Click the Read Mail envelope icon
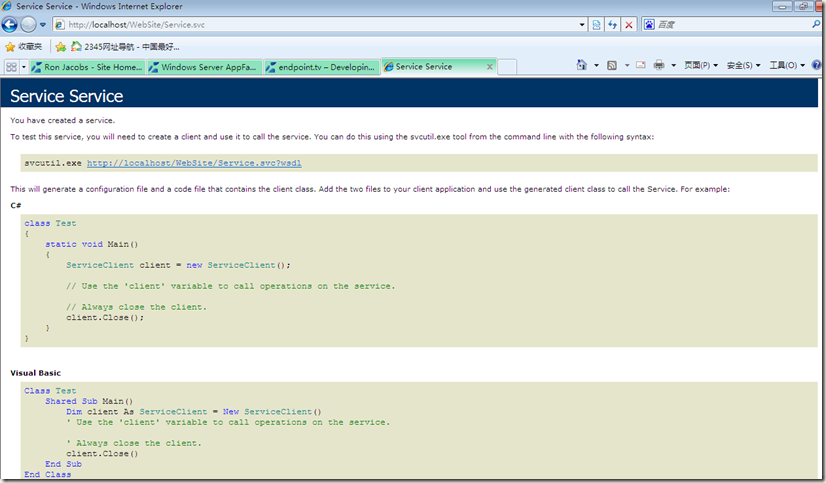The width and height of the screenshot is (826, 483). 640,66
